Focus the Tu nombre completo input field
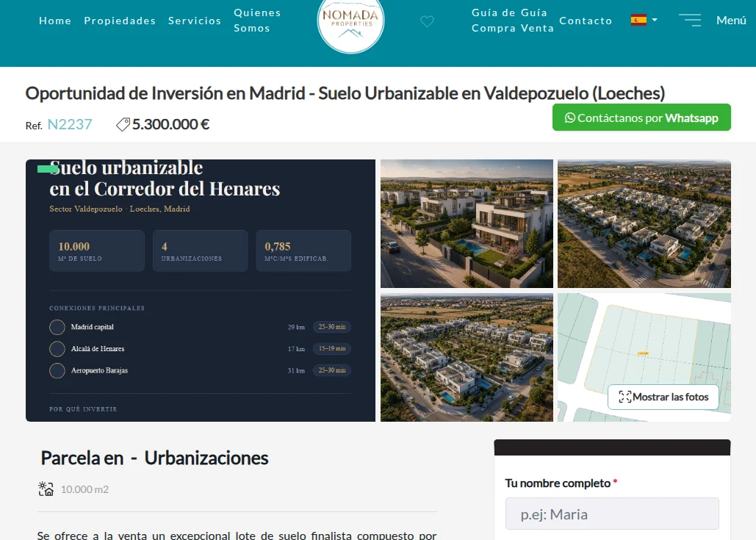 pos(612,514)
